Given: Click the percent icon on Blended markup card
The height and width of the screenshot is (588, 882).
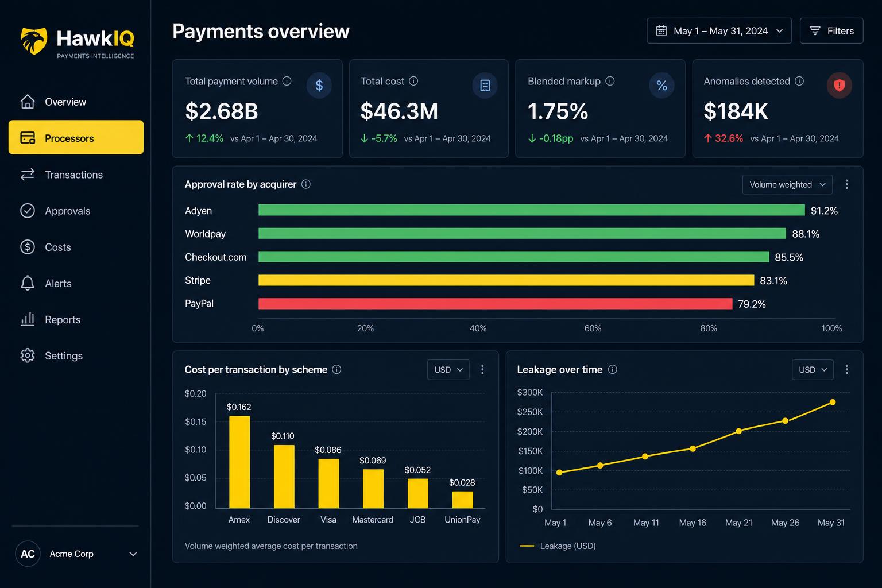Looking at the screenshot, I should click(x=661, y=86).
